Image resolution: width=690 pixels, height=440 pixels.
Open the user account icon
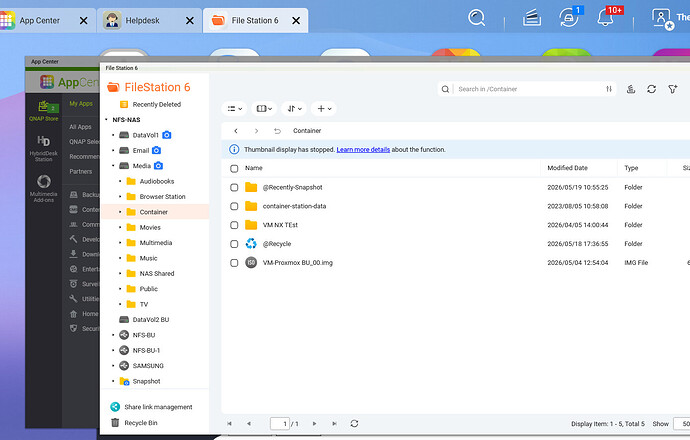tap(661, 18)
